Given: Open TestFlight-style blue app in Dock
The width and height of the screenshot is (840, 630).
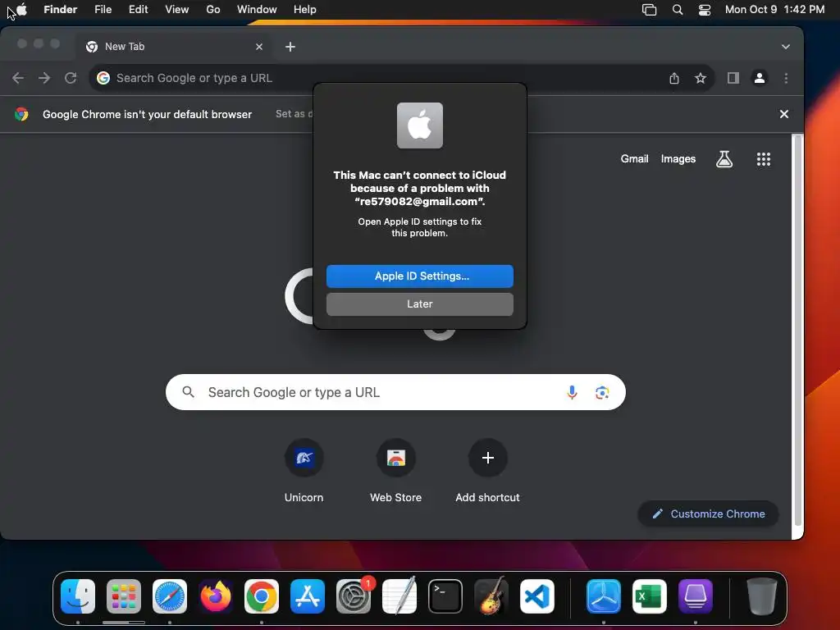Looking at the screenshot, I should 604,596.
